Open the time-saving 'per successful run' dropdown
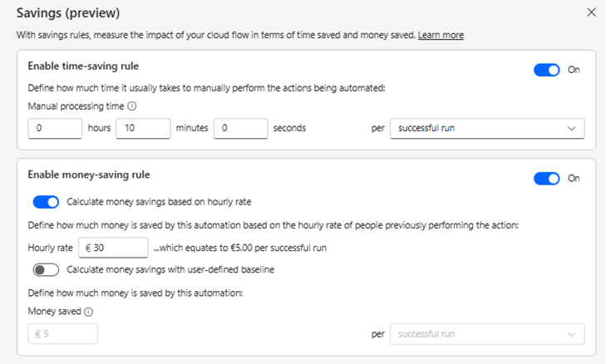 [486, 129]
